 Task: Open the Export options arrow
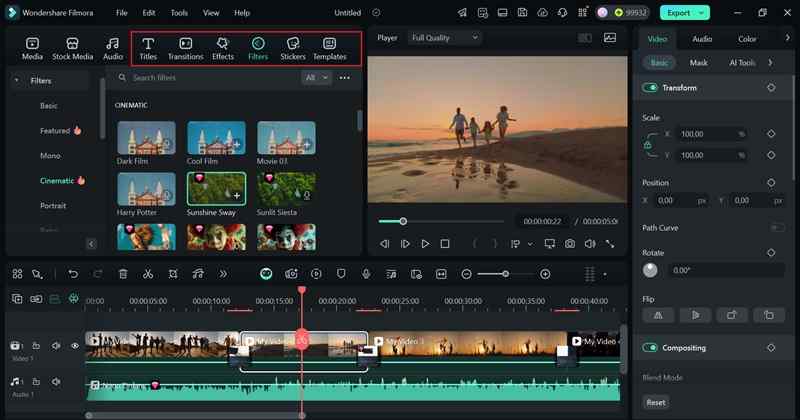[703, 13]
